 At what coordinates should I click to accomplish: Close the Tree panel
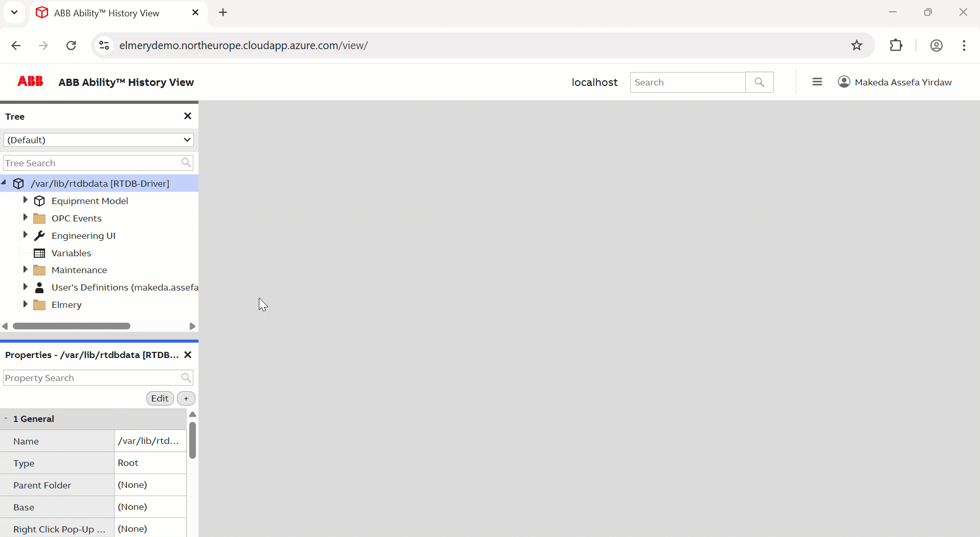188,116
